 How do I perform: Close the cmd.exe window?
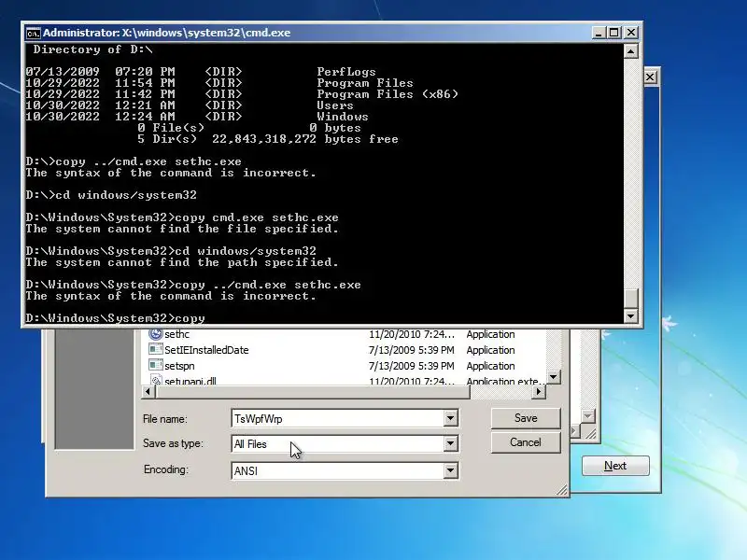tap(631, 33)
